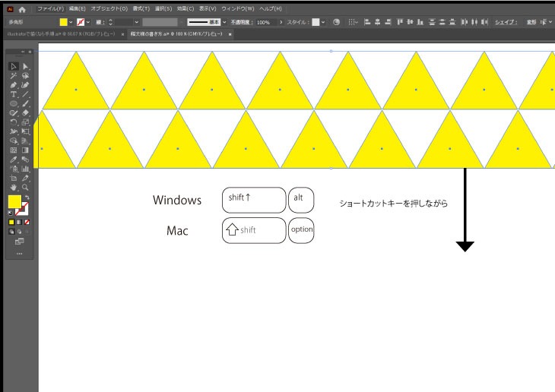The width and height of the screenshot is (555, 392).
Task: Open the オブジェクト(O) menu
Action: click(x=108, y=8)
